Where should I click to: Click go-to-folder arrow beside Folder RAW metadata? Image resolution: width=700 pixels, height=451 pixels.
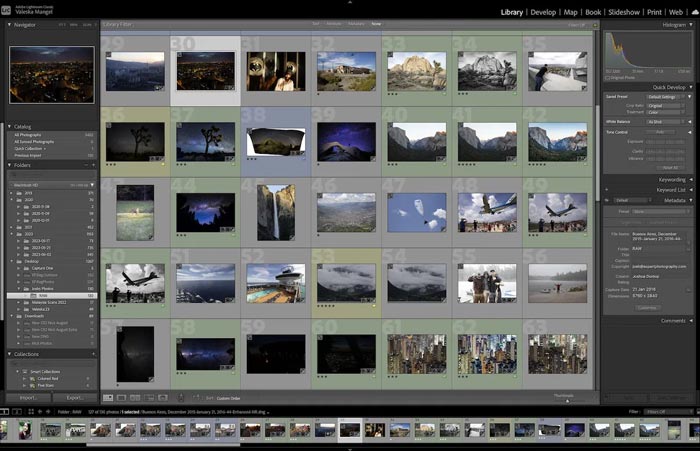click(x=688, y=248)
